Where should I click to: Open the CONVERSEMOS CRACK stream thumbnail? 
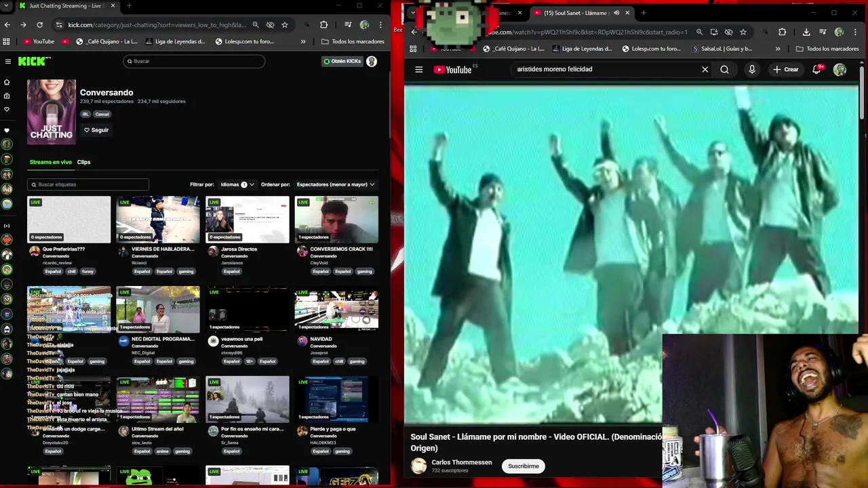(x=336, y=220)
